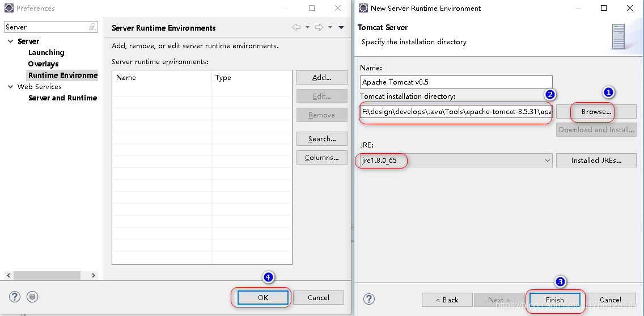Click the back navigation arrow in Preferences

click(296, 27)
